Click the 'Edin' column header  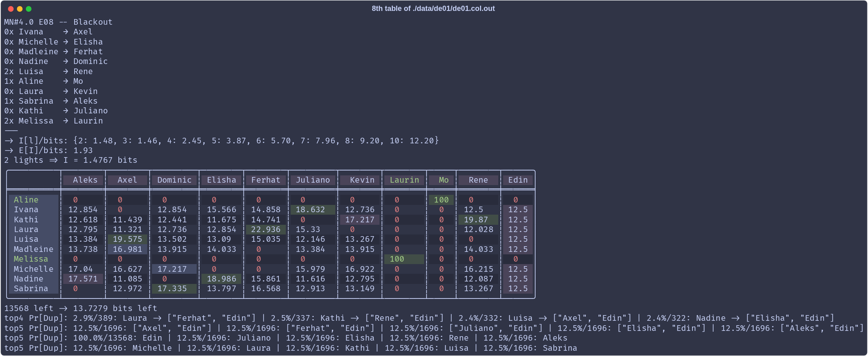[518, 180]
